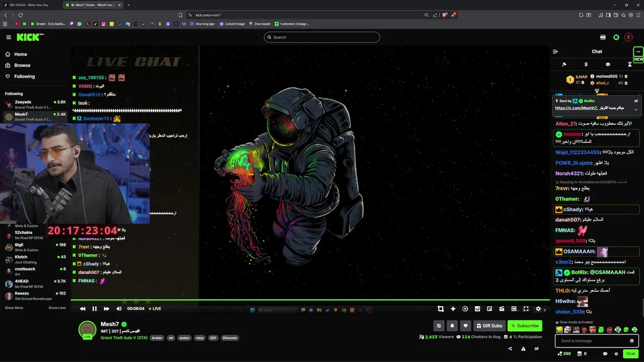Click the Gift Subs button

click(489, 326)
